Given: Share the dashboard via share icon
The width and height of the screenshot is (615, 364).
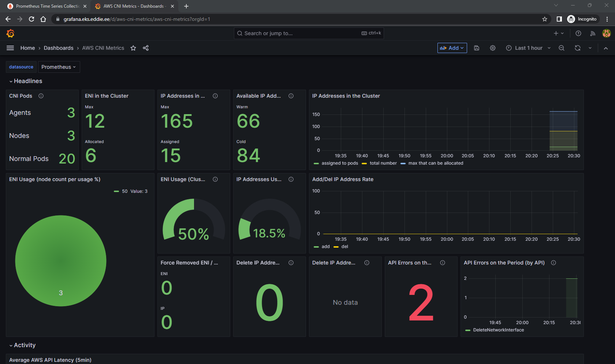Looking at the screenshot, I should [146, 48].
